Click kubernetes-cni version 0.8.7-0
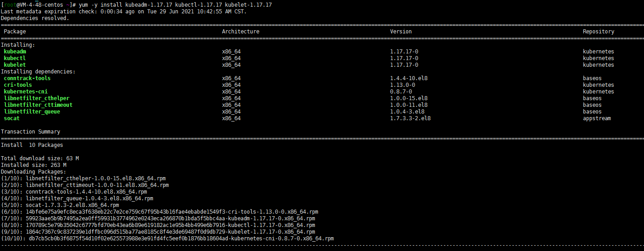 click(401, 92)
